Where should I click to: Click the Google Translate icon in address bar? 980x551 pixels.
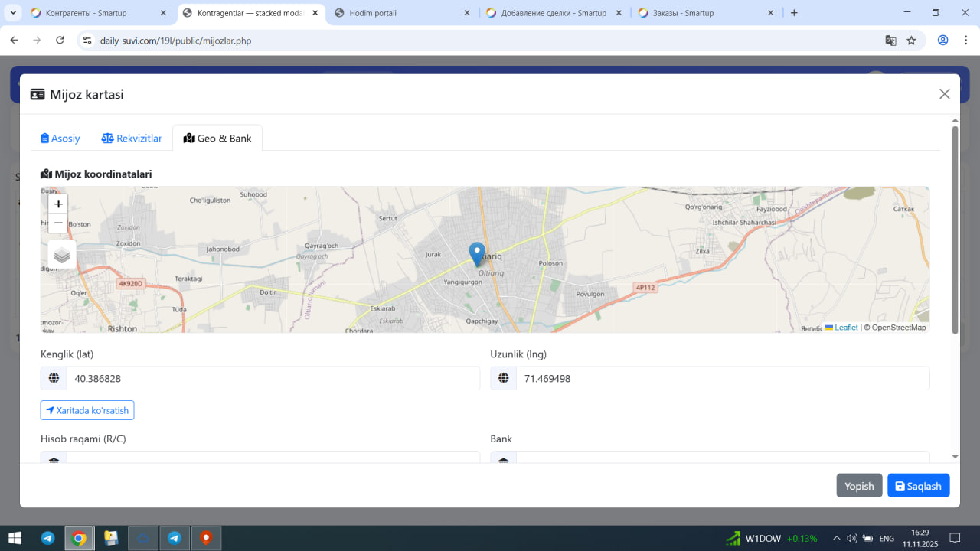(x=890, y=41)
